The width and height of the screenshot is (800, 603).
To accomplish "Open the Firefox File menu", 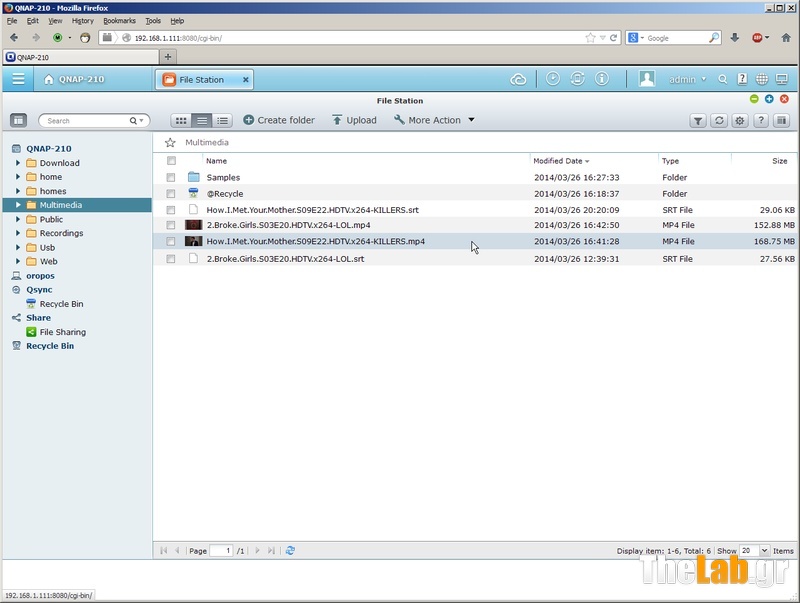I will point(12,21).
